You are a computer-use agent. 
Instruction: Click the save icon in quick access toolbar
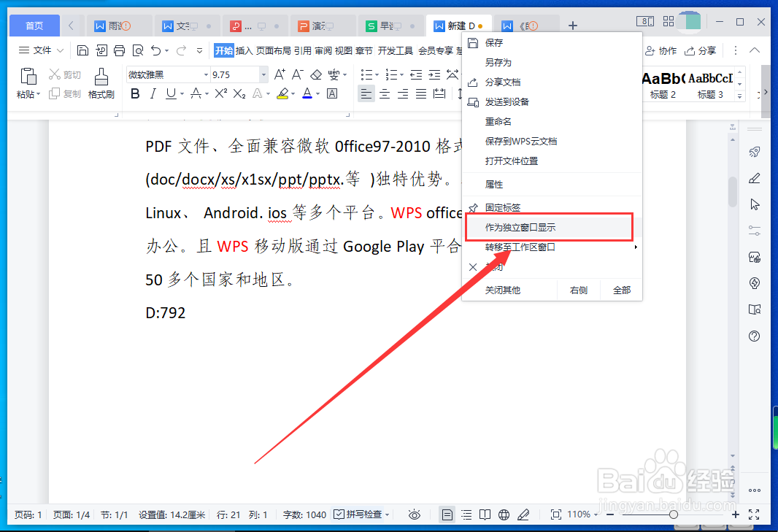coord(83,50)
